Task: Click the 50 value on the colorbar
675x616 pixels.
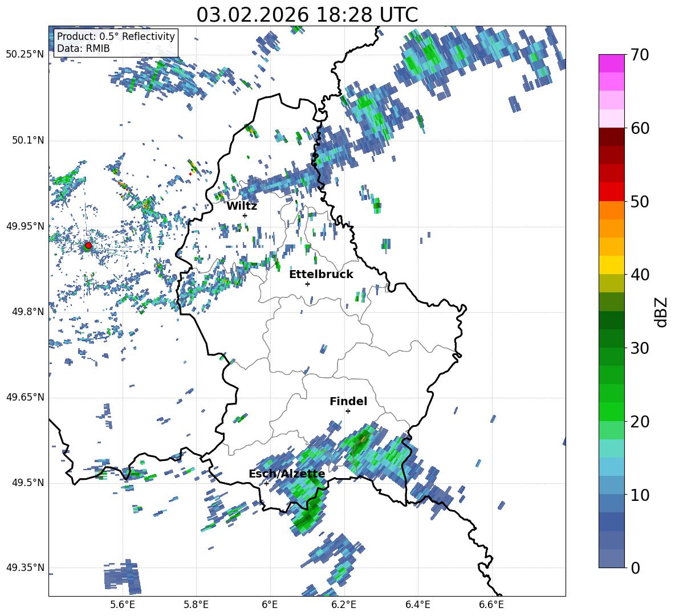Action: tap(640, 202)
